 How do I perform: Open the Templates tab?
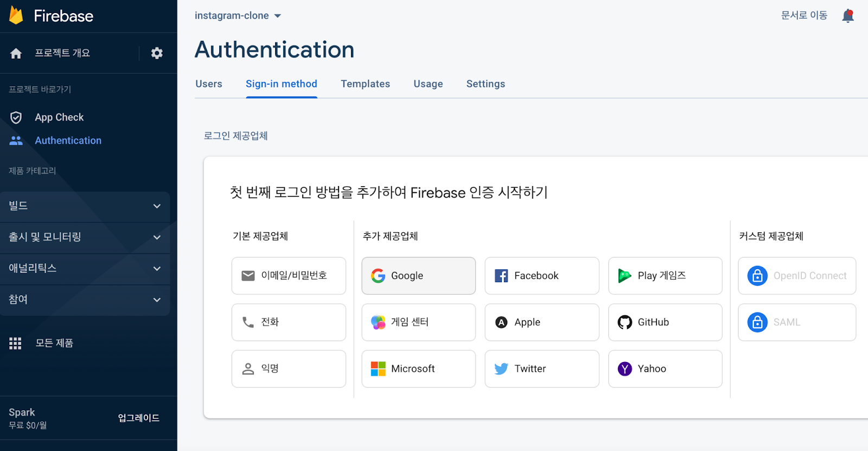point(366,84)
